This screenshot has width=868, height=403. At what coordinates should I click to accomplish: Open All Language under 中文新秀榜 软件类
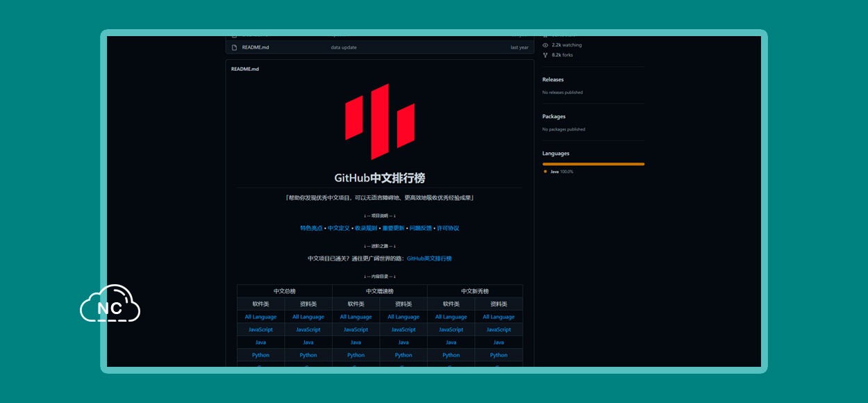[x=451, y=317]
